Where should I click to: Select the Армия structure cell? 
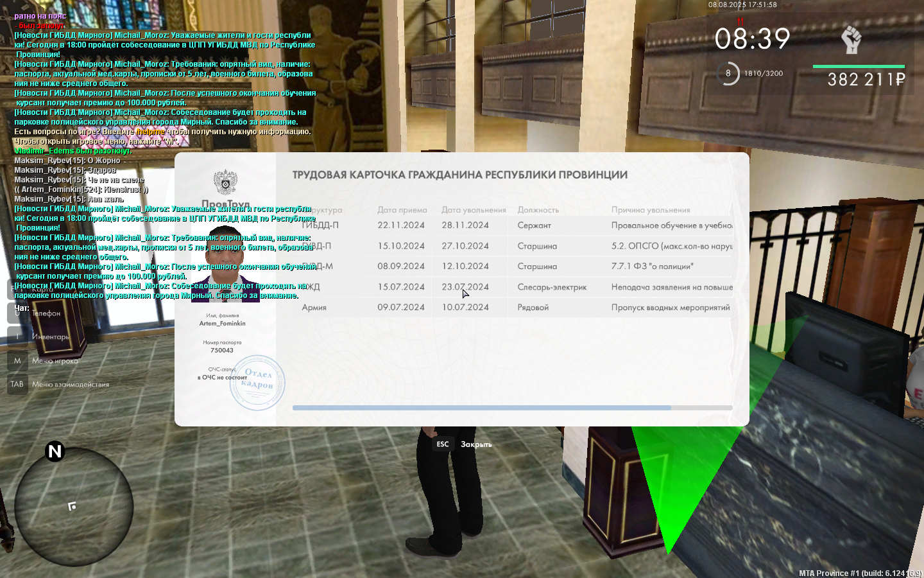[314, 308]
